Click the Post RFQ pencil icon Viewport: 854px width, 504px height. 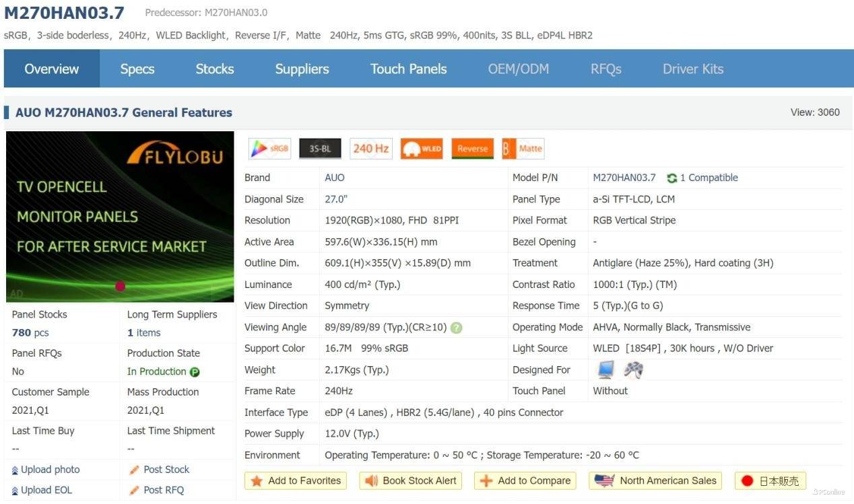click(x=134, y=490)
